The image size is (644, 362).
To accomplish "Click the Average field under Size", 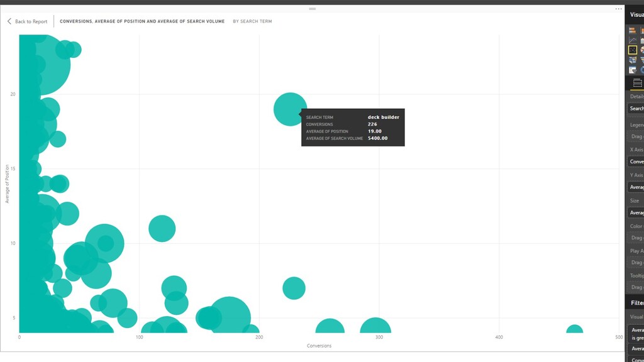I will click(x=636, y=212).
